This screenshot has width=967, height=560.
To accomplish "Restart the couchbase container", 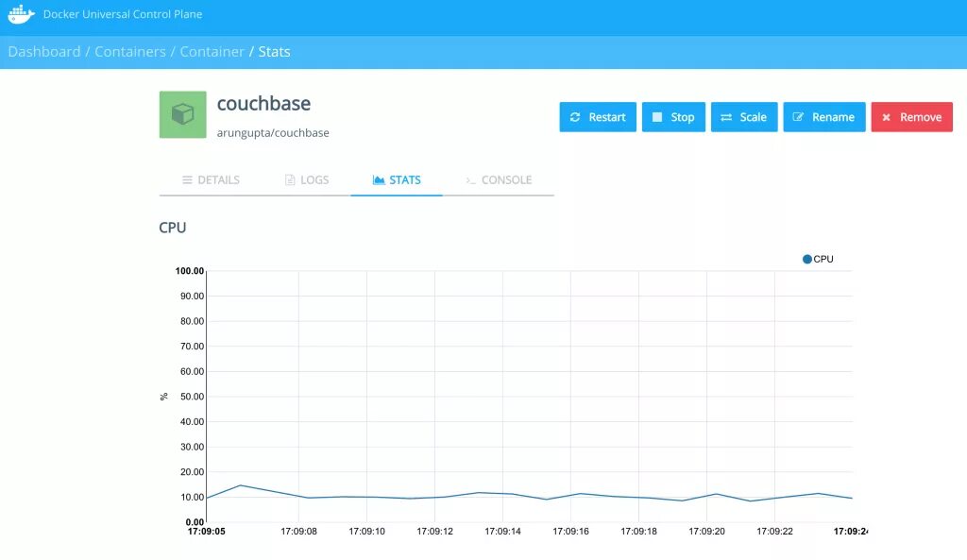I will click(598, 117).
